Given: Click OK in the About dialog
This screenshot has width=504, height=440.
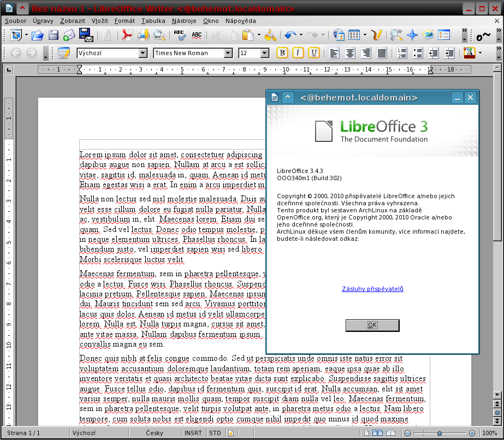Looking at the screenshot, I should point(372,325).
